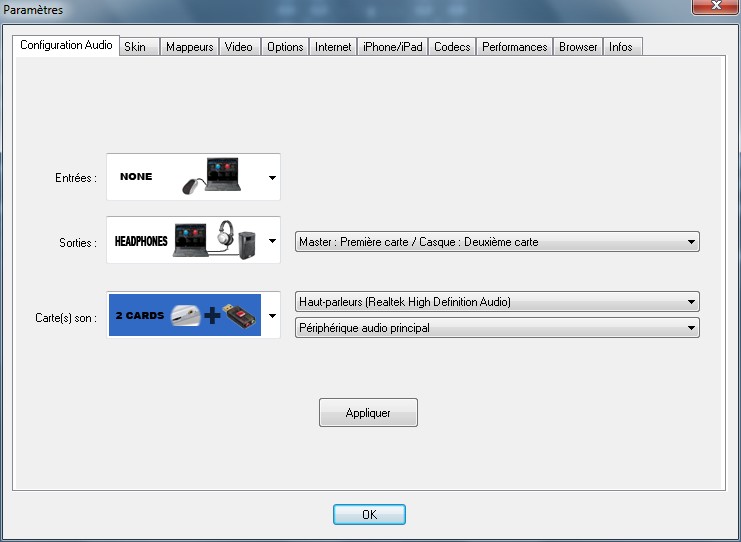
Task: Open the Video tab
Action: 240,47
